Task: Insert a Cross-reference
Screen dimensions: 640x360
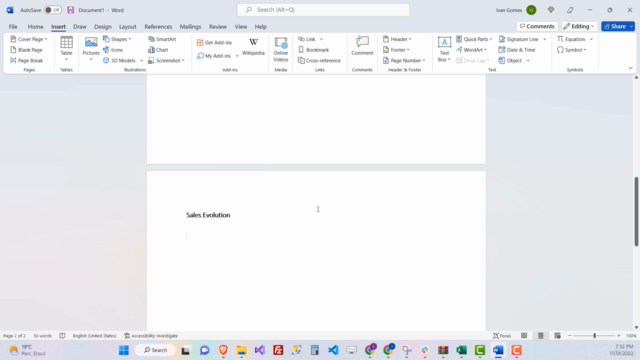Action: click(x=319, y=60)
